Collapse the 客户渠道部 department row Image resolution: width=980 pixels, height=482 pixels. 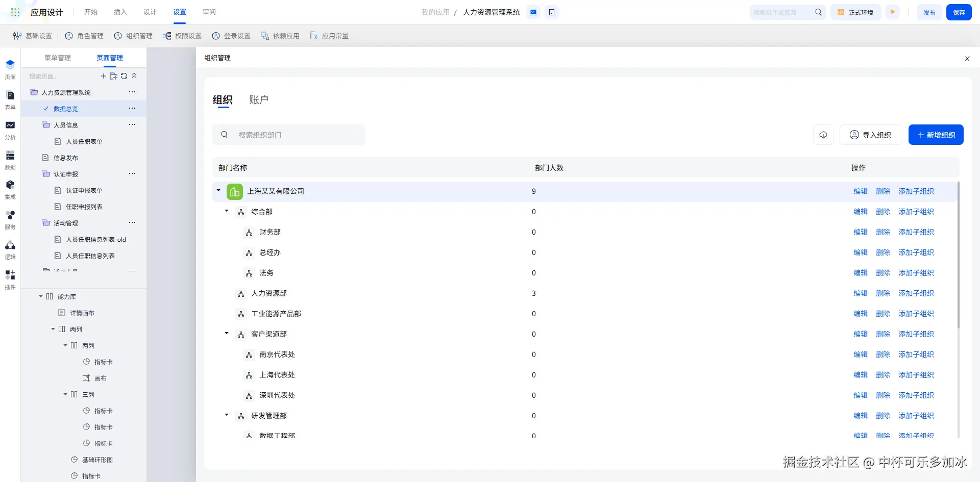click(x=227, y=334)
